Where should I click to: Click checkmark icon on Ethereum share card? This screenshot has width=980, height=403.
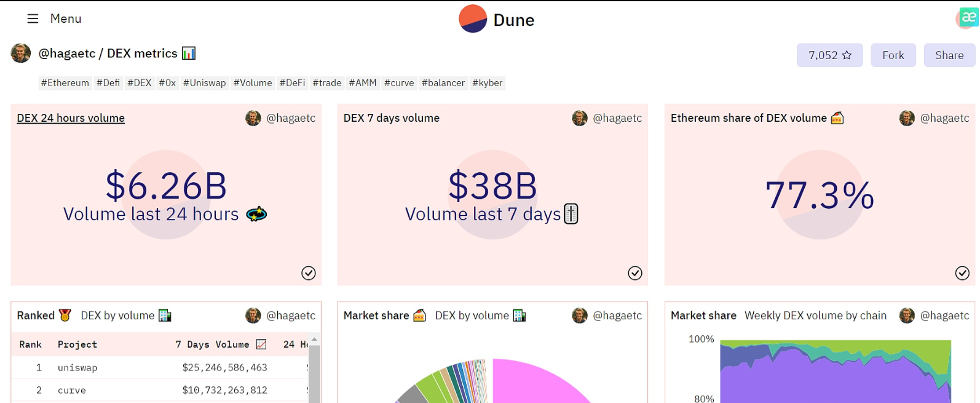(962, 273)
